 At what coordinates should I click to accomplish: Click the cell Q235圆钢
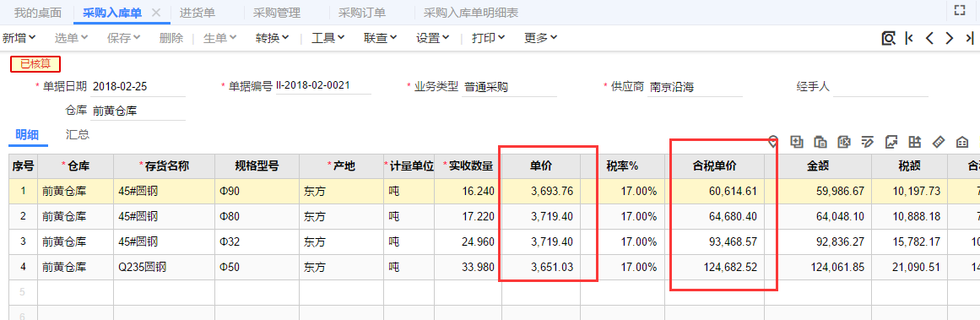[x=165, y=267]
